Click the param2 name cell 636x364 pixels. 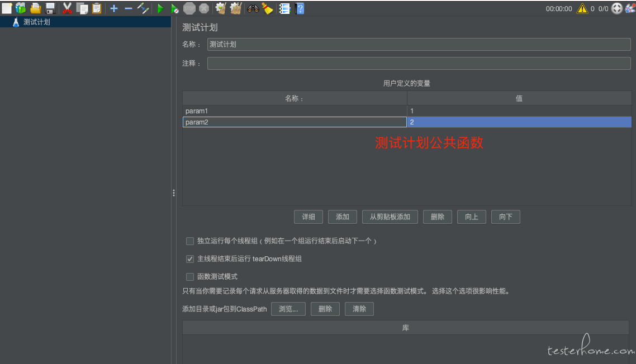[295, 122]
